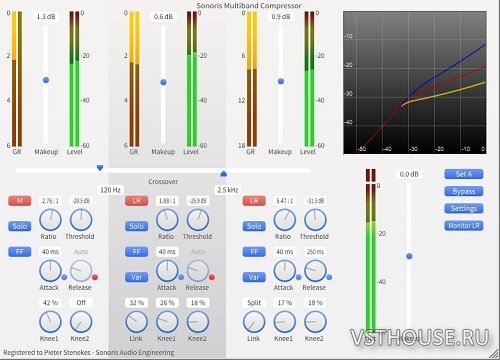This screenshot has height=360, width=500.
Task: Click the high band Makeup slider at 0.9 dB
Action: tap(281, 81)
